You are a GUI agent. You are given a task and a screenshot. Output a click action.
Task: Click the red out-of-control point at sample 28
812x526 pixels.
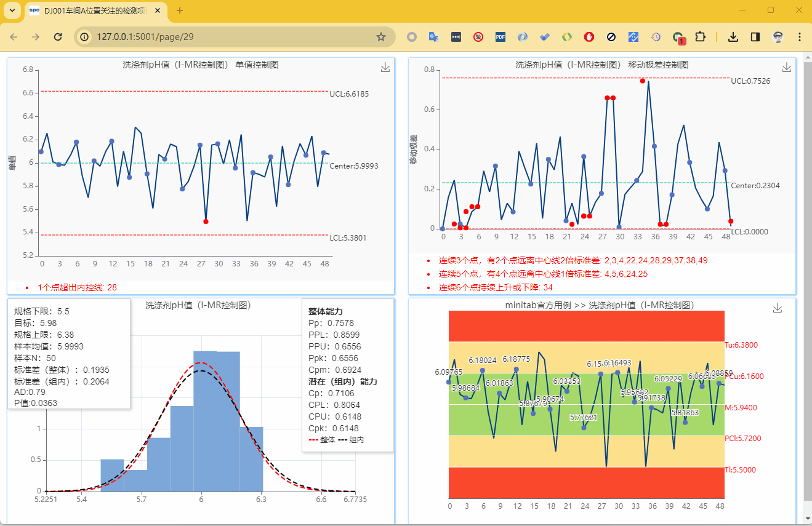(x=206, y=221)
